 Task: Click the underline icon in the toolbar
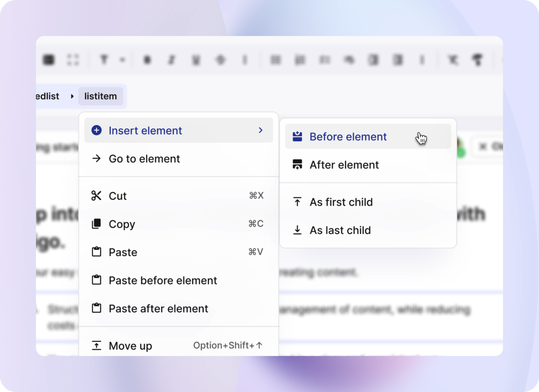pos(196,60)
